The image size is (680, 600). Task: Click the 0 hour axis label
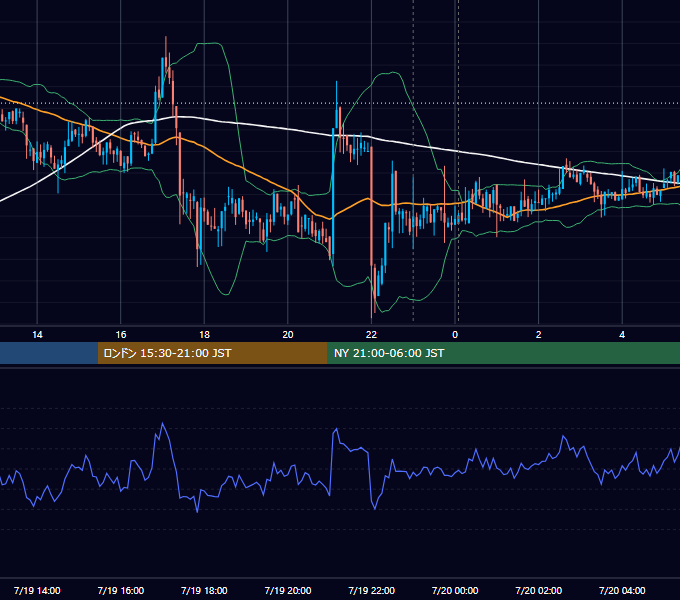coord(455,335)
